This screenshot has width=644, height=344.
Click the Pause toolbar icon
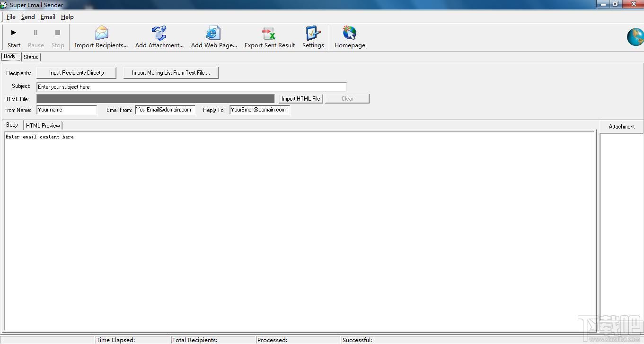coord(35,33)
